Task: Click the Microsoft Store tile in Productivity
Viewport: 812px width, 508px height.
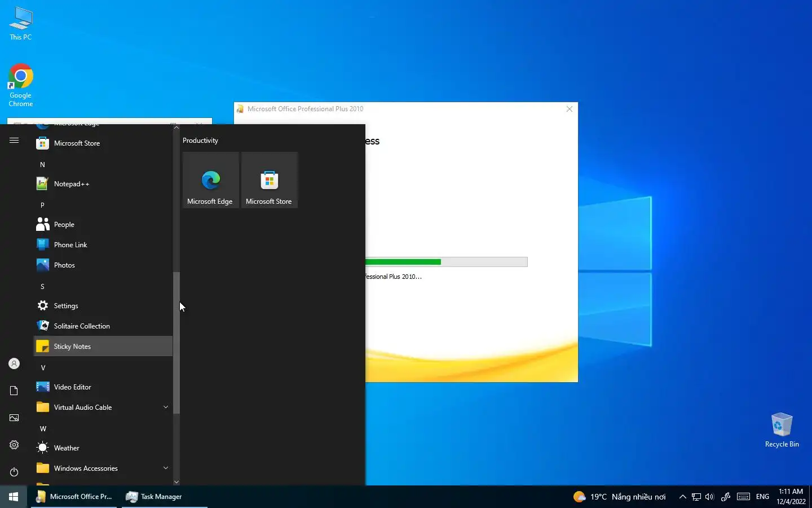Action: pyautogui.click(x=269, y=180)
